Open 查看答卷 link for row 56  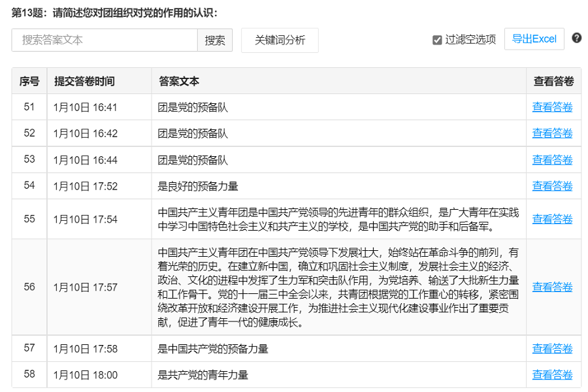tap(552, 287)
